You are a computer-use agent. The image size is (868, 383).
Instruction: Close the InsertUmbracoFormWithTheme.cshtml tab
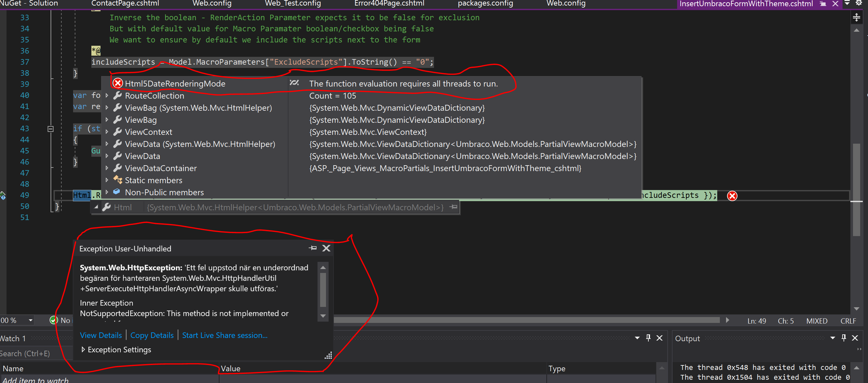point(835,4)
